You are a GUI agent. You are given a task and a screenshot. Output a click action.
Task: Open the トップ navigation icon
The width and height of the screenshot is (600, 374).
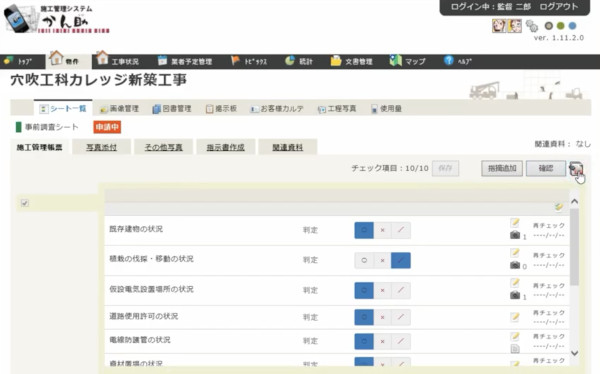9,60
